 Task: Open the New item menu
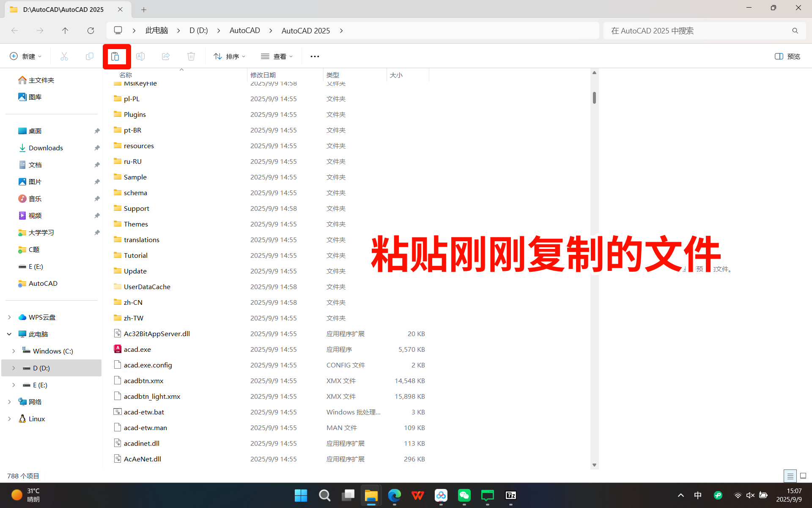point(25,56)
